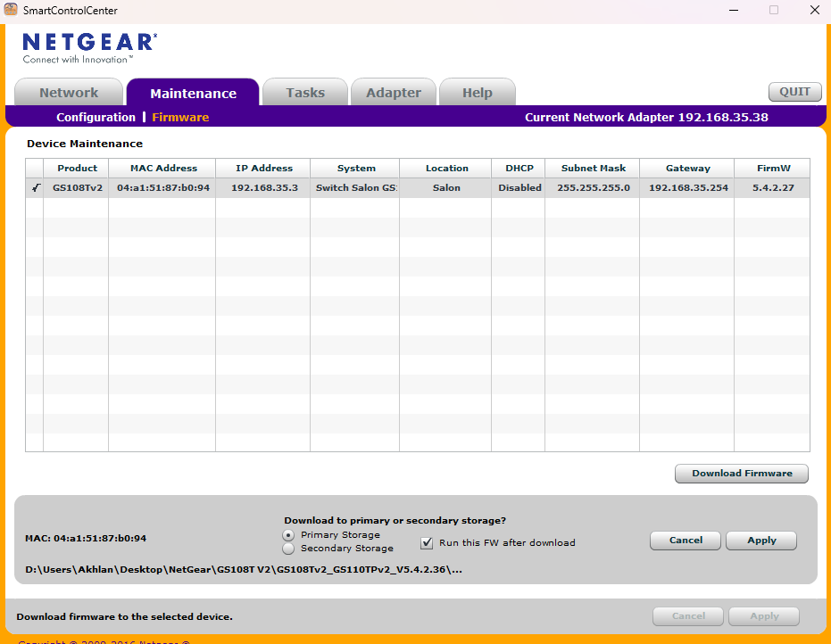Click the Download Firmware button
The image size is (831, 644).
[x=742, y=474]
